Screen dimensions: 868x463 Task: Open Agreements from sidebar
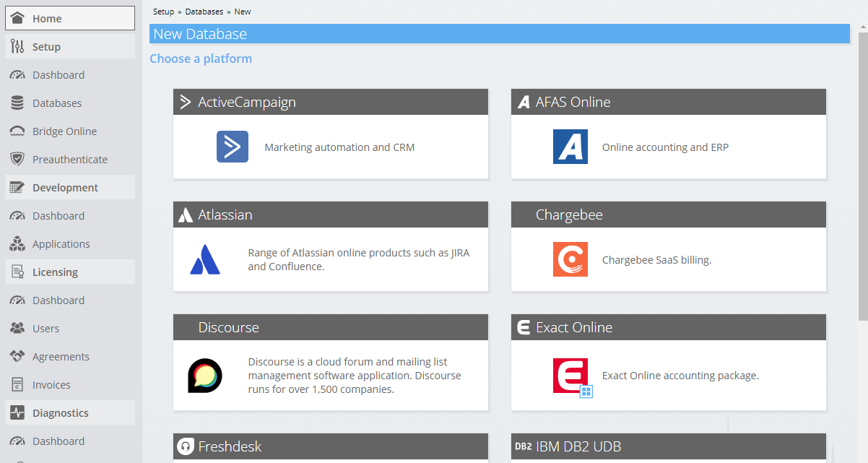70,357
